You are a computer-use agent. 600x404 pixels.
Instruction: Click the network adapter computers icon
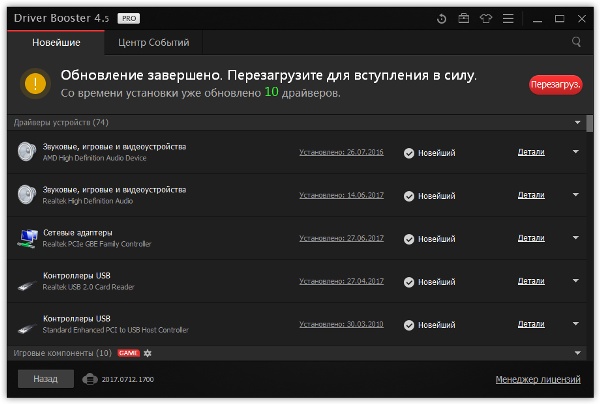tap(28, 238)
